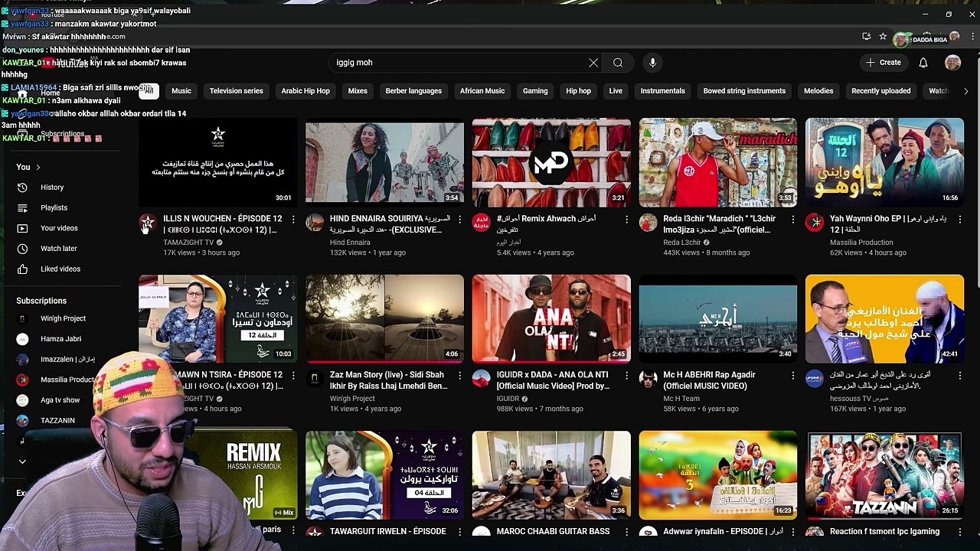Play the Reaction f tsmont TAZZANIN thumbnail
The height and width of the screenshot is (551, 980).
[884, 475]
